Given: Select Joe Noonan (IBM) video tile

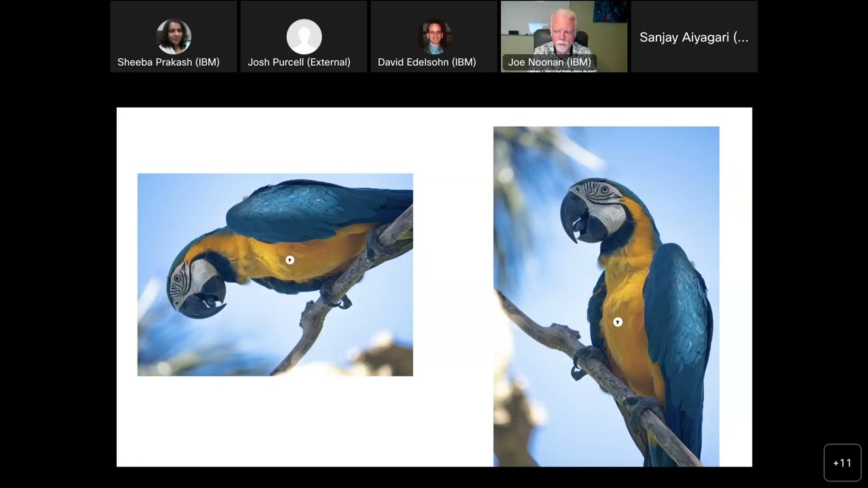Looking at the screenshot, I should pos(564,37).
